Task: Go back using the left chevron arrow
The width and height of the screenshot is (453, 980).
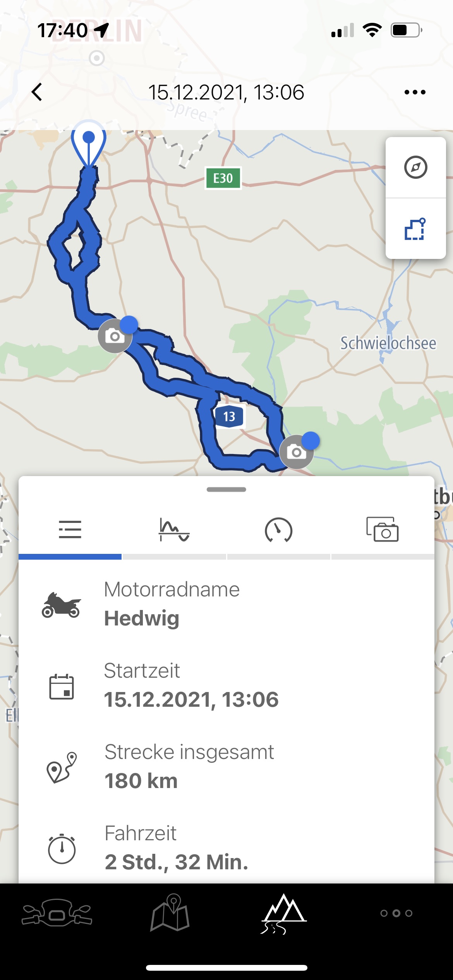Action: (x=37, y=92)
